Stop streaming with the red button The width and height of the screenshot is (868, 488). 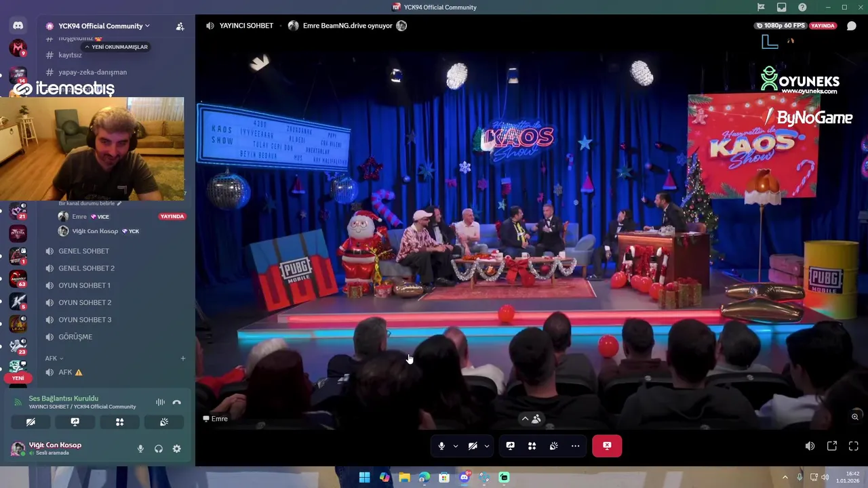[x=607, y=446]
